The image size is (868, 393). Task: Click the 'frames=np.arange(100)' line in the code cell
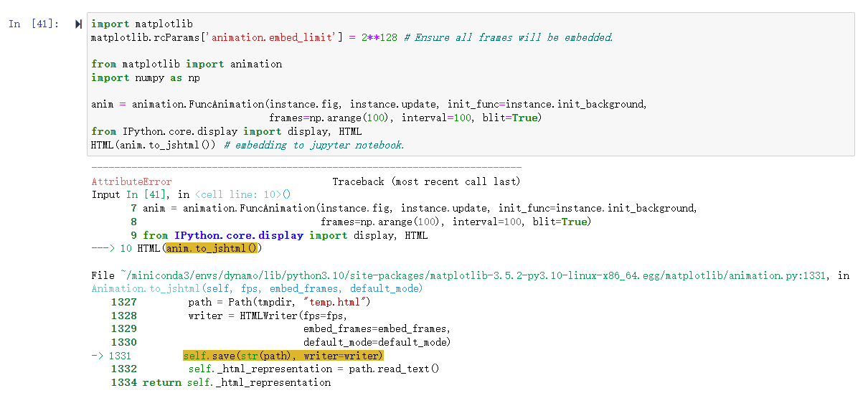click(x=405, y=118)
